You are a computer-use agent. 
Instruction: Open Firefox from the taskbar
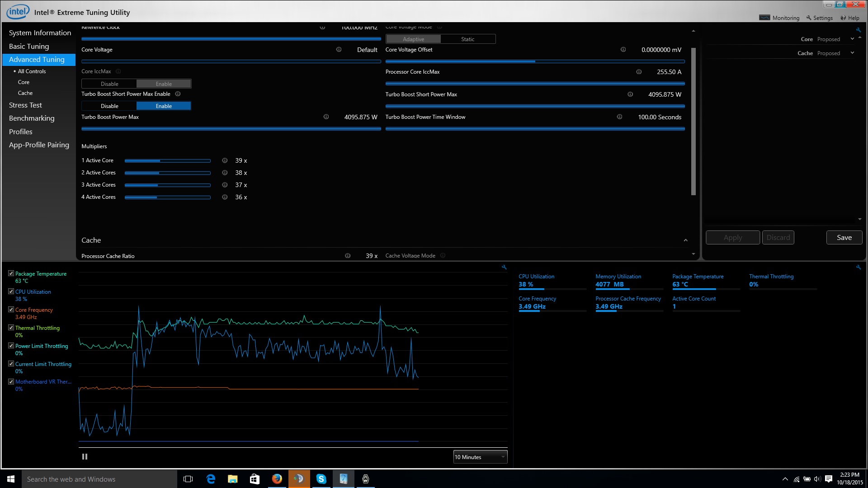pyautogui.click(x=277, y=479)
